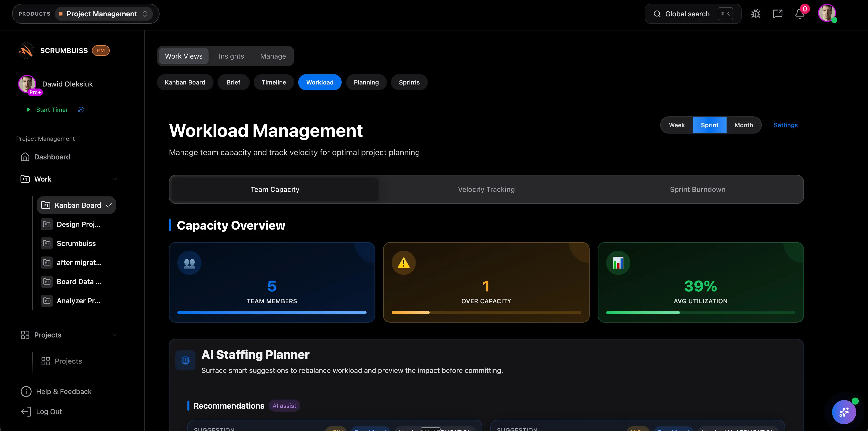Switch to Month view
The image size is (868, 431).
pyautogui.click(x=744, y=125)
